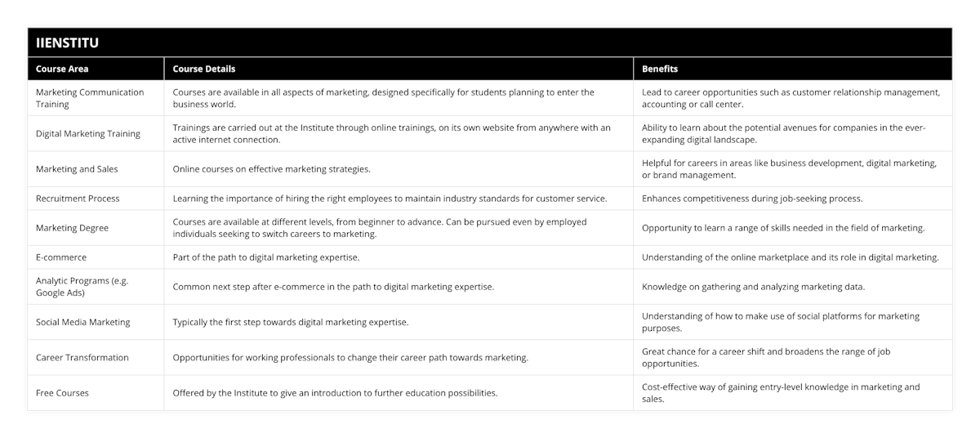Viewport: 980px width, 438px height.
Task: Click the Benefits column header
Action: 660,69
